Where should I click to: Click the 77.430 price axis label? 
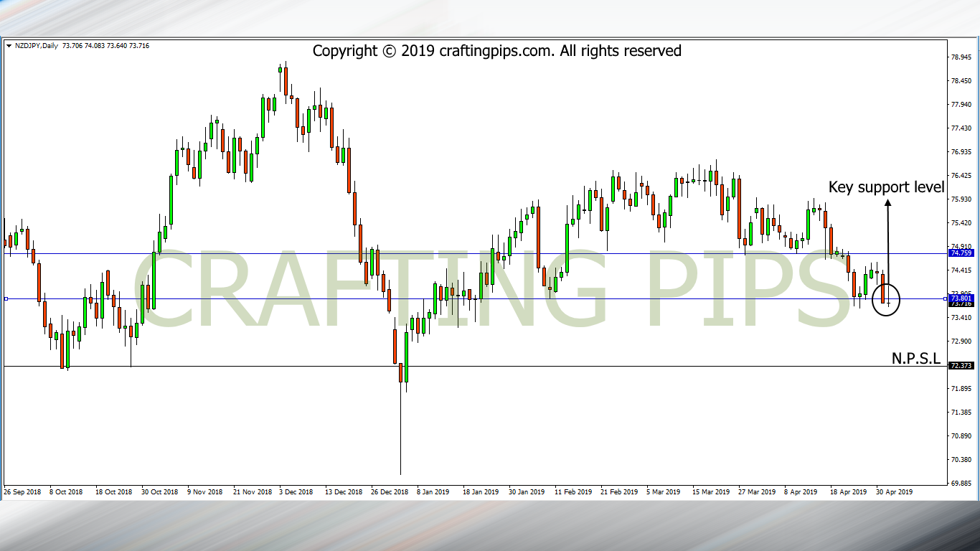961,128
